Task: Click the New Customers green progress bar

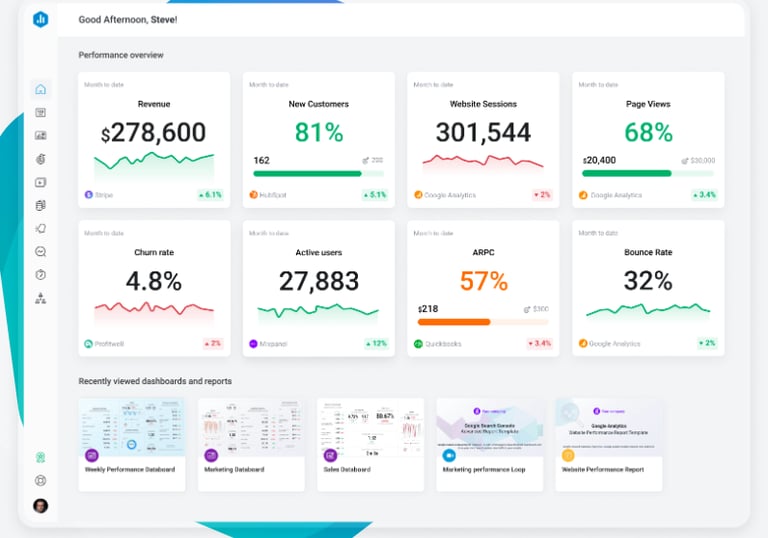Action: 318,173
